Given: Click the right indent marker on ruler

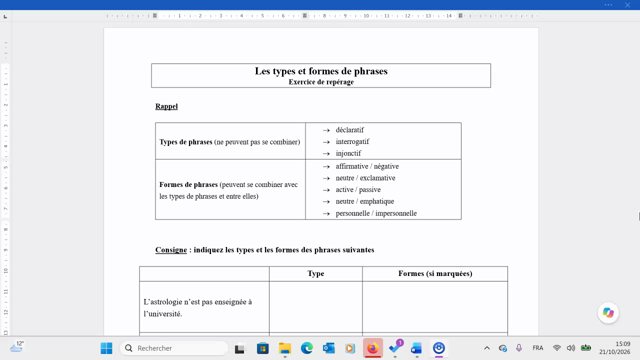Looking at the screenshot, I should coord(460,16).
